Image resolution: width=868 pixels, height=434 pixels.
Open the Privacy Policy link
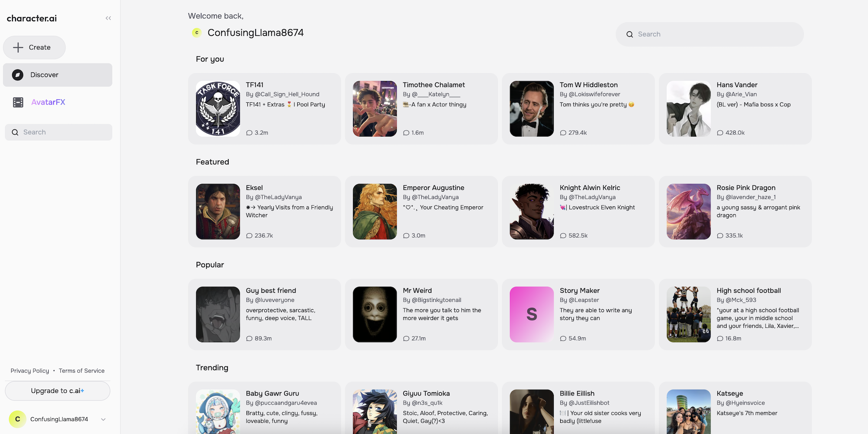click(30, 371)
